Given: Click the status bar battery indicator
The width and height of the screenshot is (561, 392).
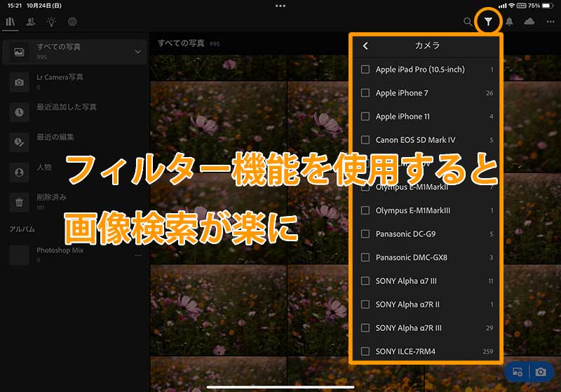Looking at the screenshot, I should (x=548, y=6).
